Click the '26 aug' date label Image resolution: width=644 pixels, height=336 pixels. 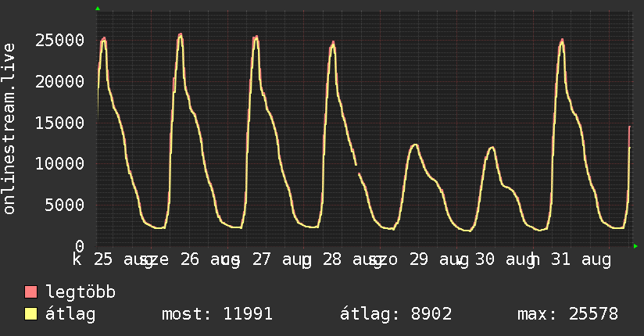(x=210, y=259)
